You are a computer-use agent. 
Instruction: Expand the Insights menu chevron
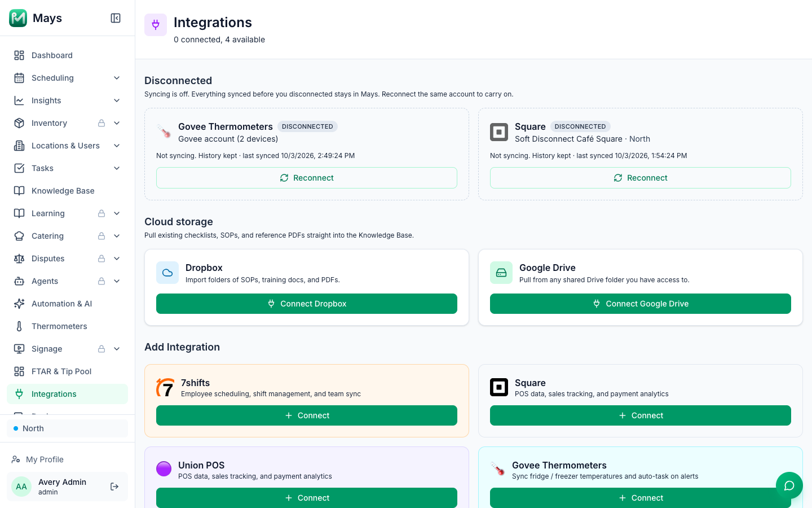pyautogui.click(x=117, y=100)
